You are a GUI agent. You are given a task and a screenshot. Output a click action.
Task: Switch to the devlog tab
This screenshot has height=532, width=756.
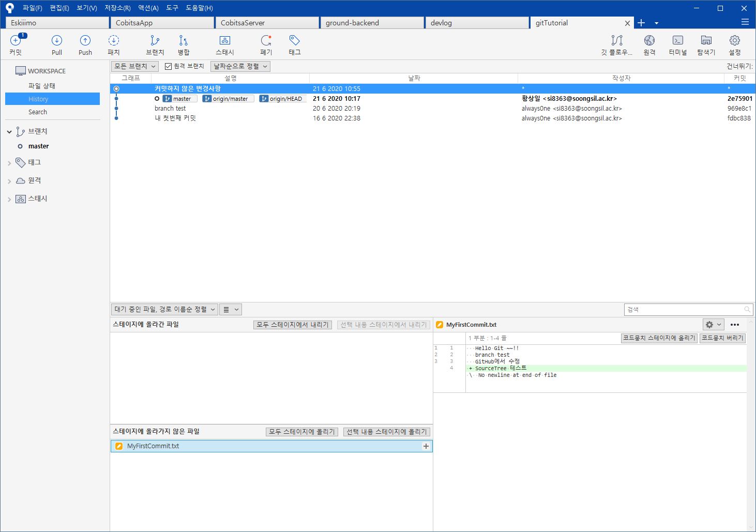(477, 23)
